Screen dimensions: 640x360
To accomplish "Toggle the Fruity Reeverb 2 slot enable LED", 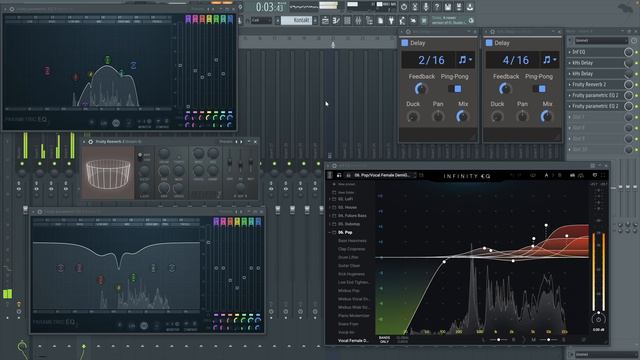I will pyautogui.click(x=636, y=84).
